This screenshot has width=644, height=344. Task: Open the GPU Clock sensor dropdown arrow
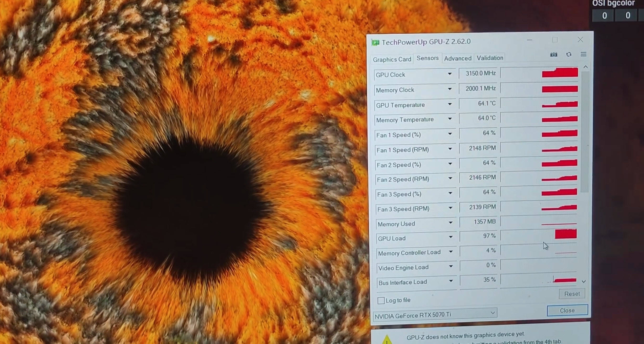point(450,74)
